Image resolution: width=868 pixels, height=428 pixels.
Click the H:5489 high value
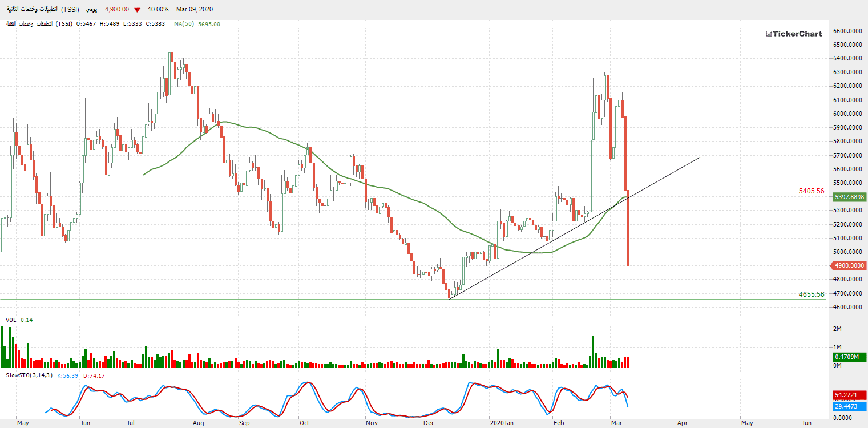click(110, 24)
